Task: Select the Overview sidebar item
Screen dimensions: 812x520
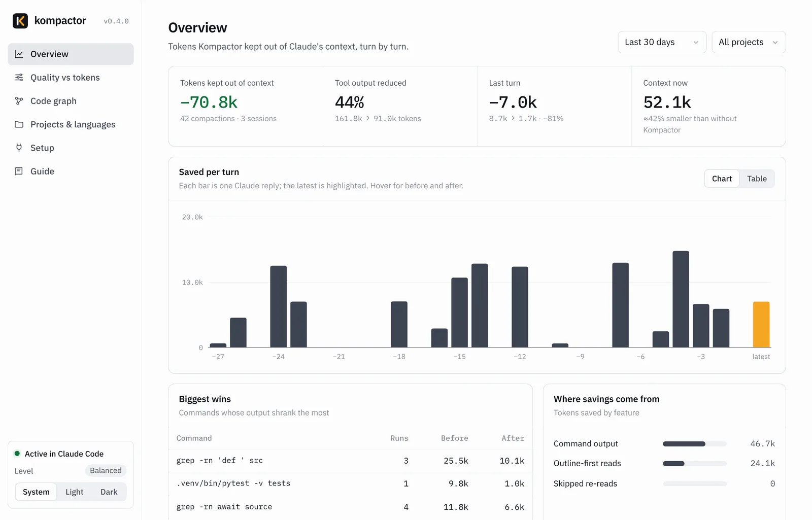Action: [x=71, y=54]
